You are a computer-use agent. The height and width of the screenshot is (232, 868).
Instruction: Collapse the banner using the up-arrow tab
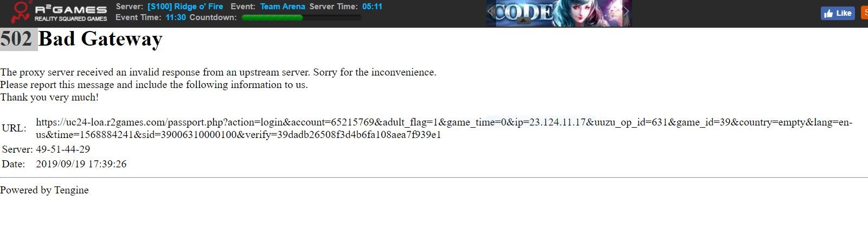click(x=523, y=20)
